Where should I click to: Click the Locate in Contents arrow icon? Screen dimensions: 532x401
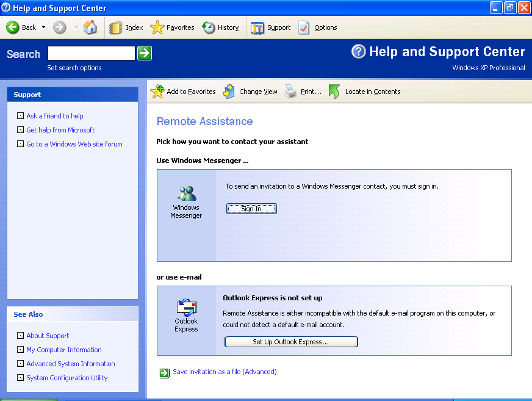coord(334,92)
